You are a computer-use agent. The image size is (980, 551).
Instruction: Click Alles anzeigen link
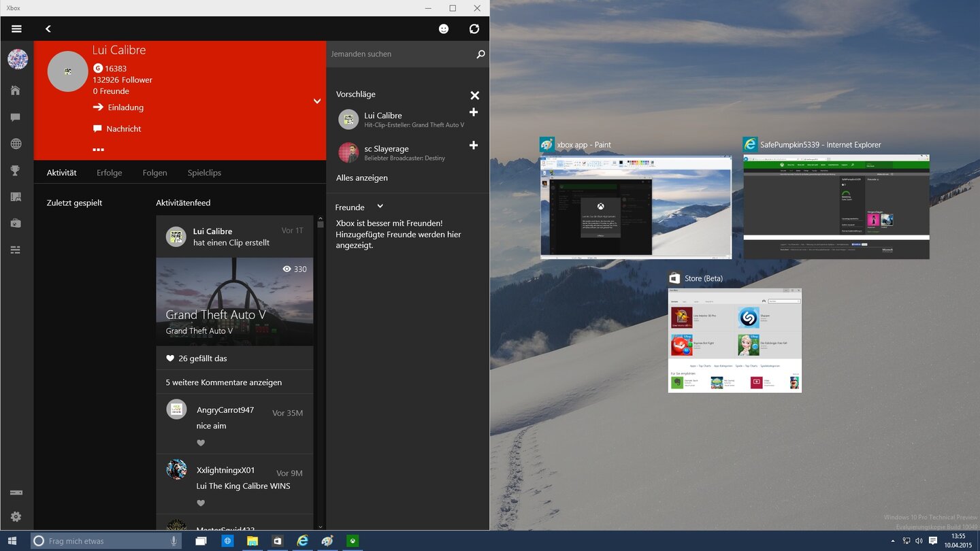pyautogui.click(x=362, y=178)
